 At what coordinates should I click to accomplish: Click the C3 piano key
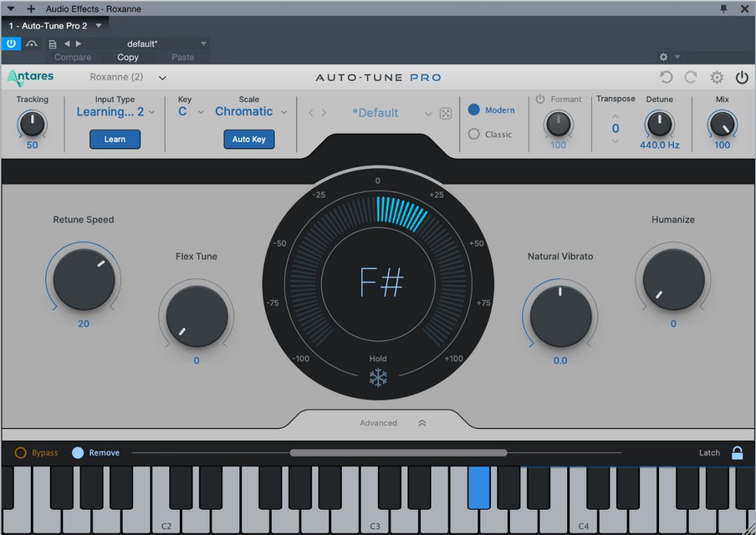click(x=375, y=521)
